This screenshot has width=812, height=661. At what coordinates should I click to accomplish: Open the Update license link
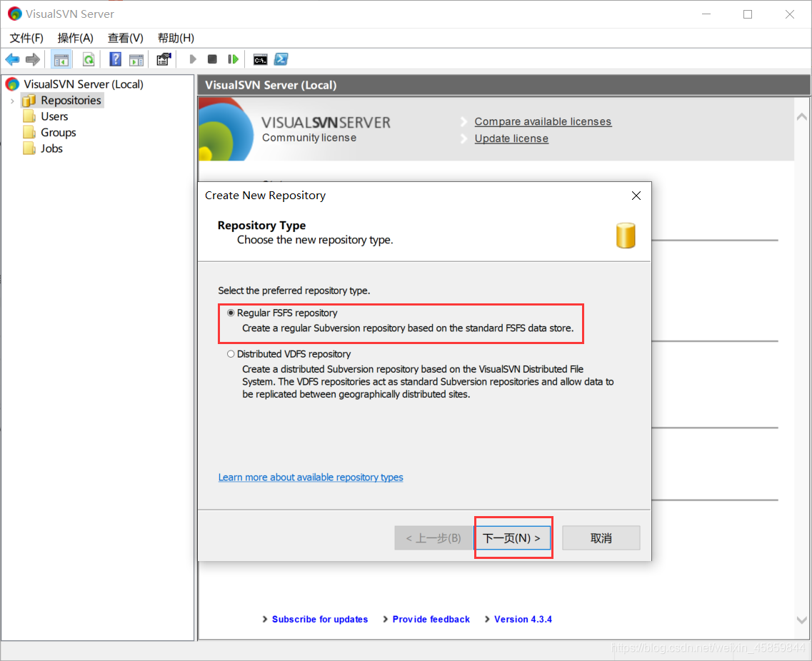pos(511,138)
